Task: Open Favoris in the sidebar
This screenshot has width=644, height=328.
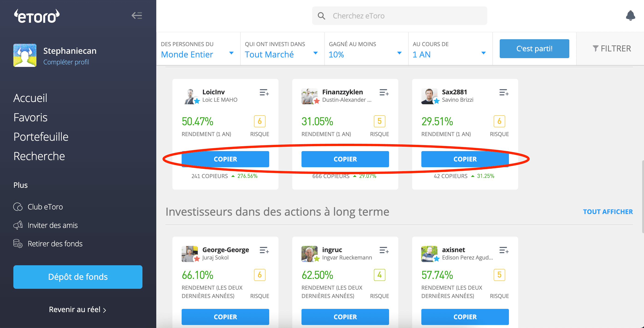Action: click(x=30, y=117)
